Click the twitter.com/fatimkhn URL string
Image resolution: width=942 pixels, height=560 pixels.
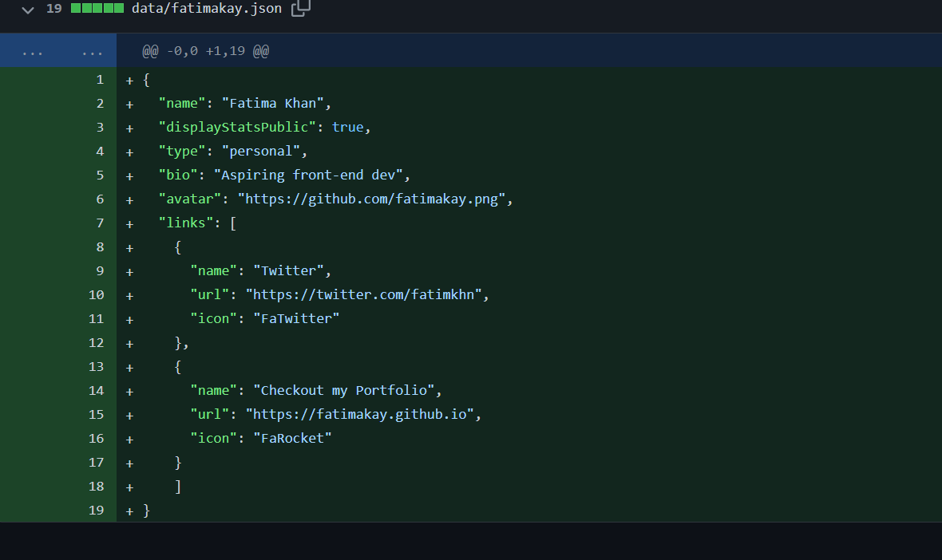[x=363, y=294]
